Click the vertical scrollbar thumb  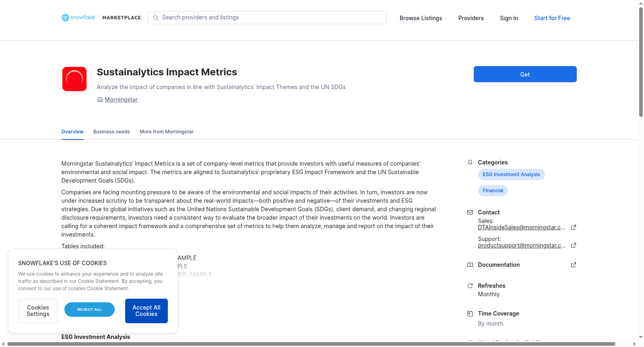tap(641, 61)
